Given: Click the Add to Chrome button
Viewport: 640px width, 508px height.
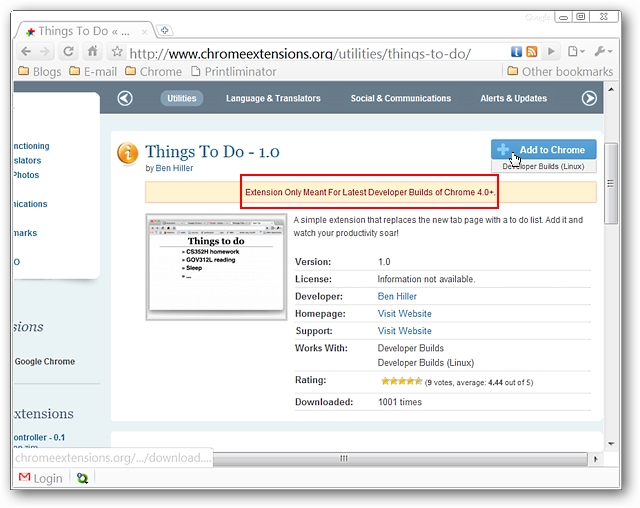Looking at the screenshot, I should [543, 150].
